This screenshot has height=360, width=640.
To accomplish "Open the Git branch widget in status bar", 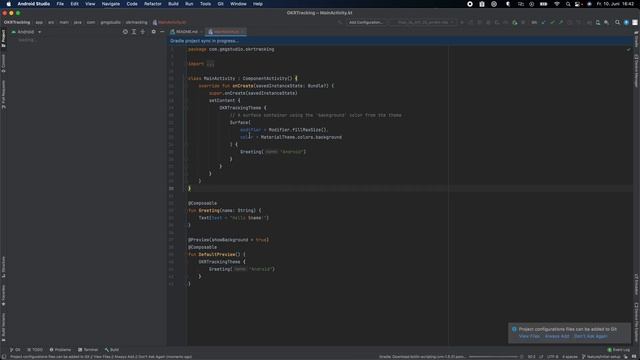I will pos(601,357).
